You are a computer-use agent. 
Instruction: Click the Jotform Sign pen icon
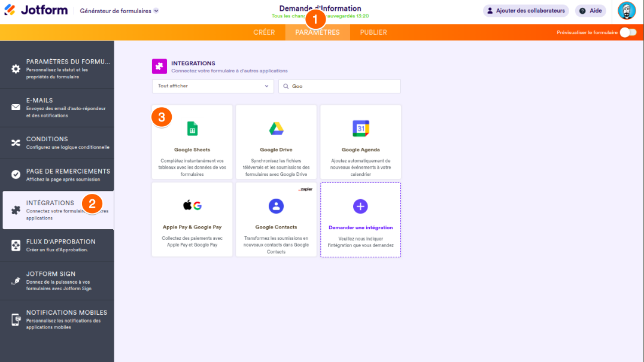16,281
